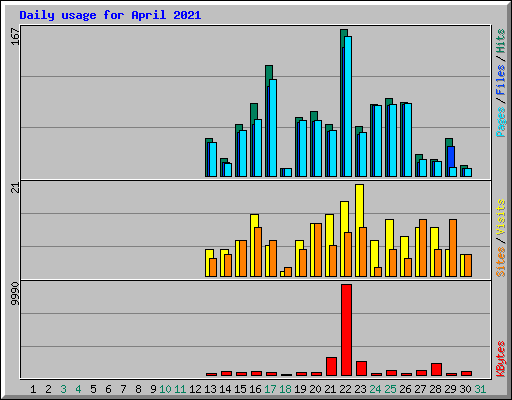Click the red KBytes bar for day 21
Screen dimensions: 512x400
pyautogui.click(x=331, y=366)
